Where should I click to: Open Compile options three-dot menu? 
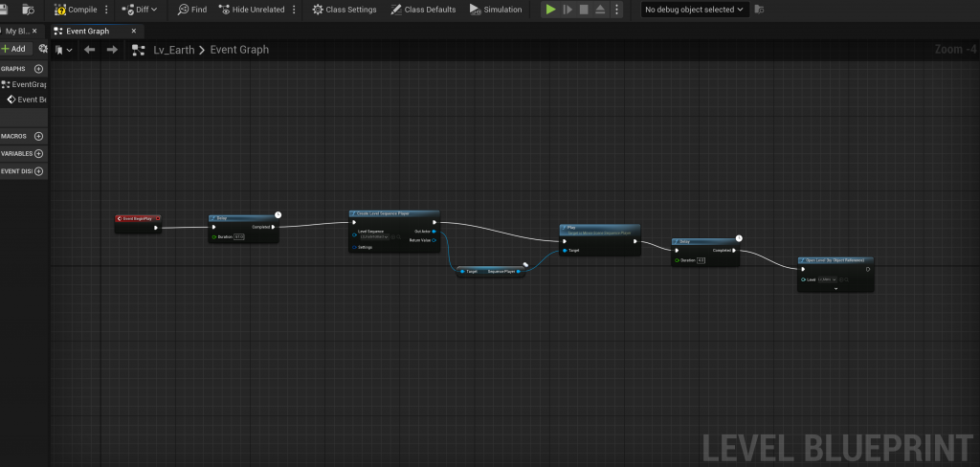tap(106, 10)
